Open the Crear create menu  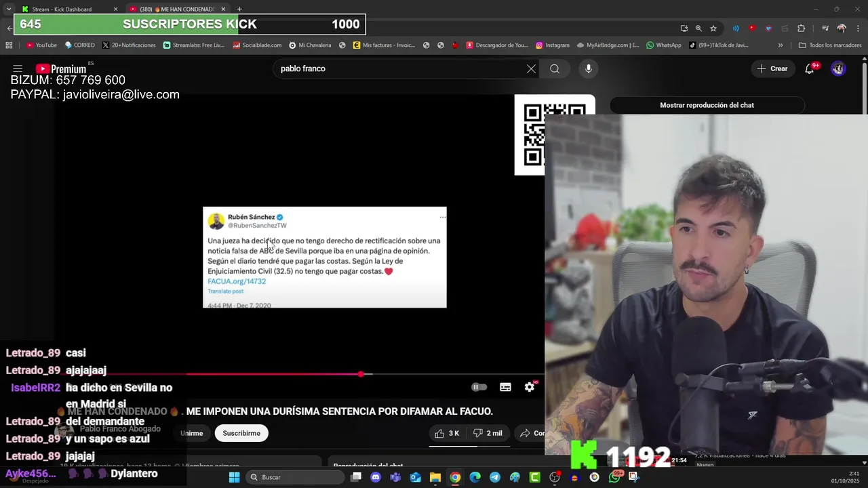772,68
